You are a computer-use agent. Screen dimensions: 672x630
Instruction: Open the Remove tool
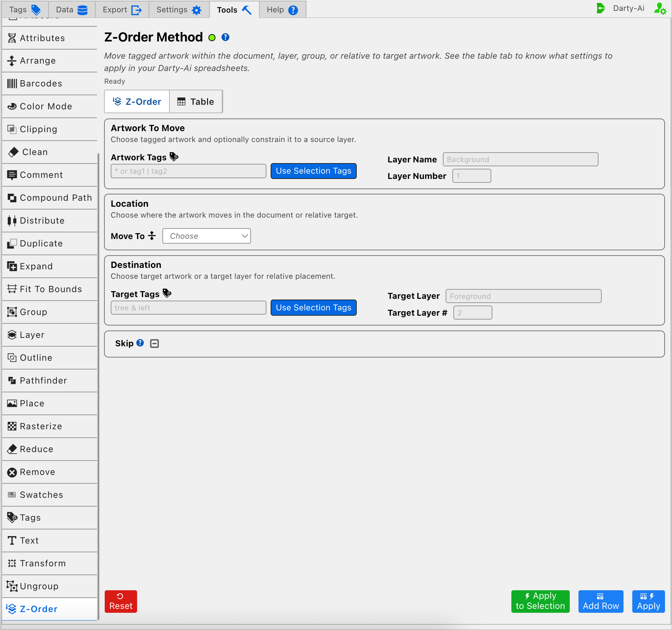click(x=50, y=472)
